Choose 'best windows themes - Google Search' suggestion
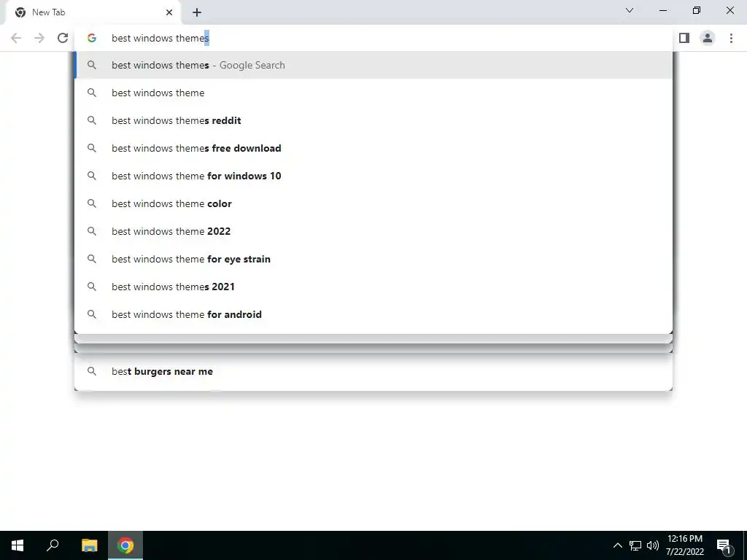The height and width of the screenshot is (560, 747). coord(373,65)
